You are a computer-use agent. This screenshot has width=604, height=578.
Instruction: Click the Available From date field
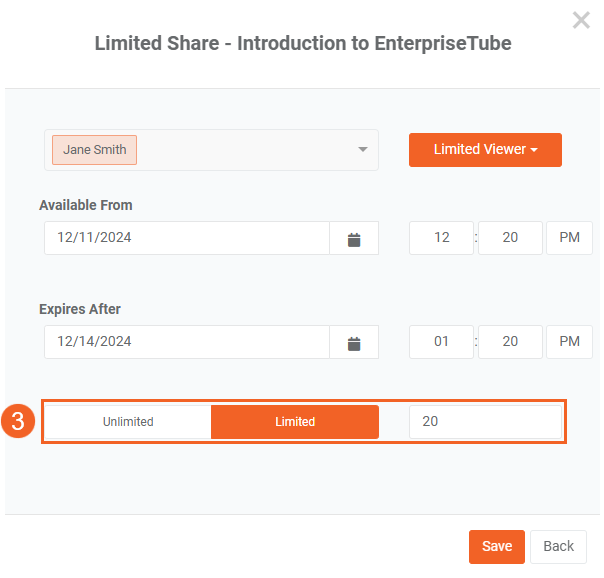point(187,238)
